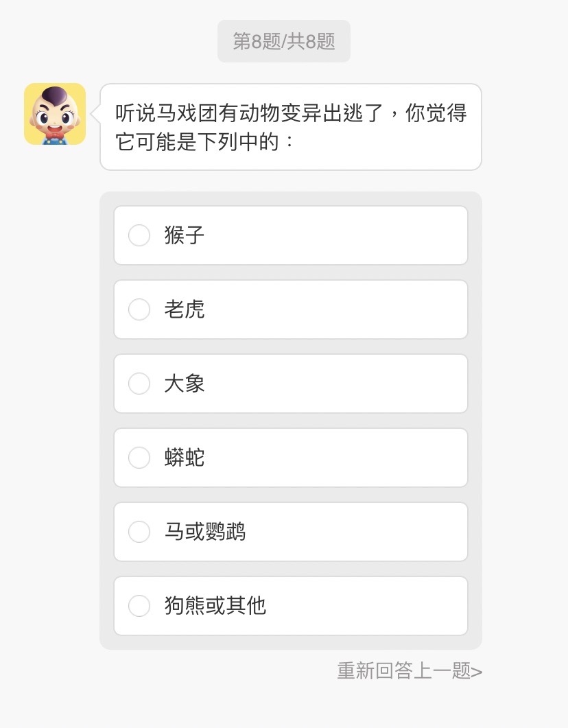
Task: Pick the 狗熊或其他 answer text
Action: (215, 606)
